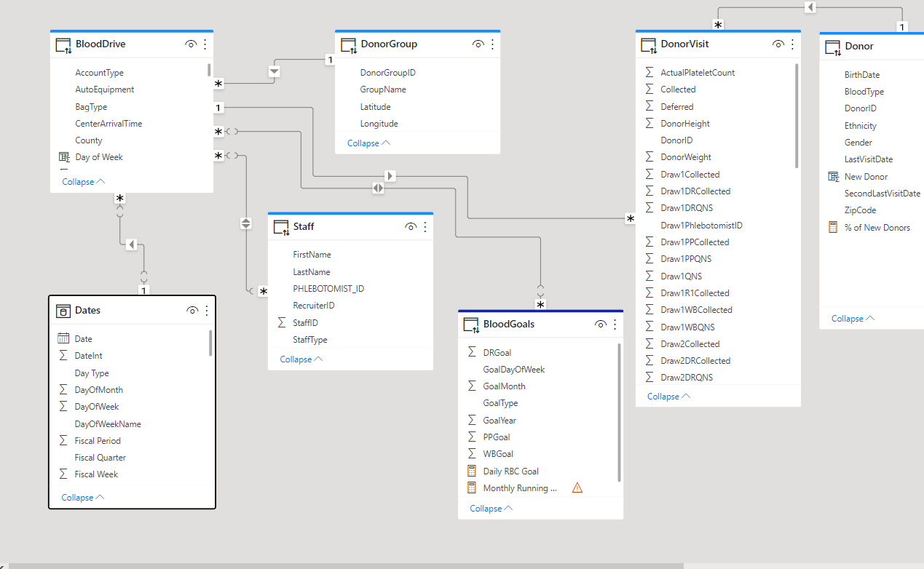Hide the DonorVisit table using its eye icon
The width and height of the screenshot is (924, 569).
[778, 44]
